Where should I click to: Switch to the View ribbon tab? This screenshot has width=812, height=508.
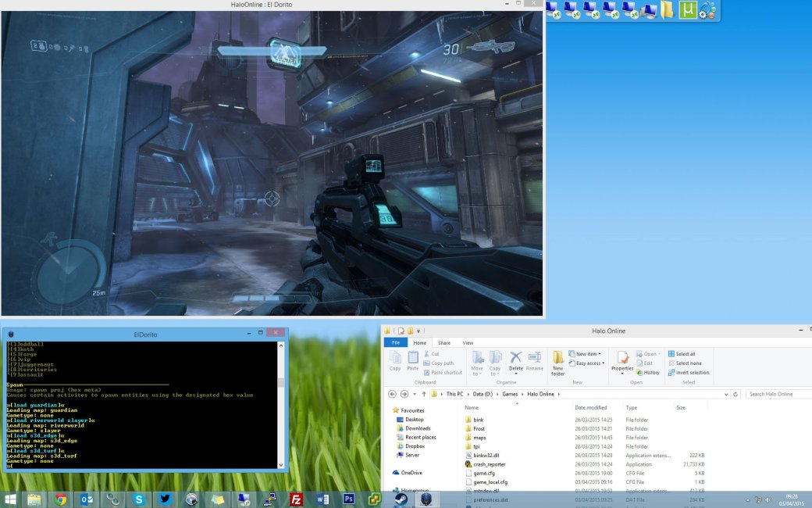tap(468, 342)
